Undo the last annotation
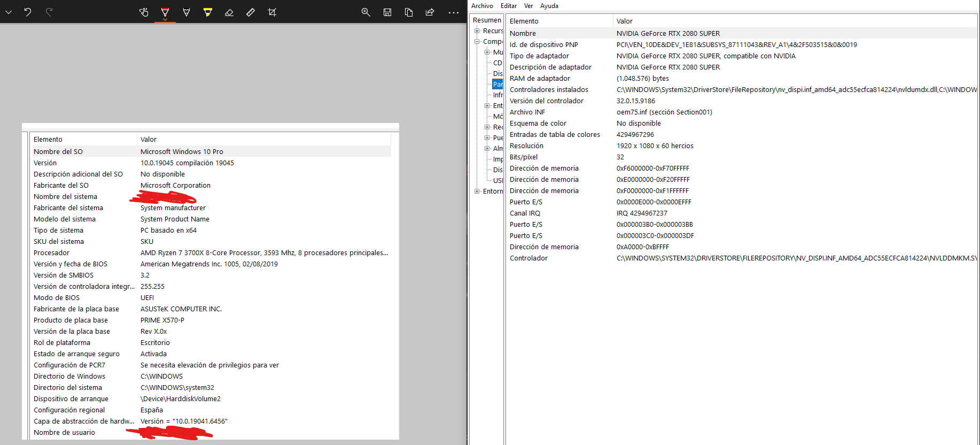The width and height of the screenshot is (980, 445). pos(28,12)
